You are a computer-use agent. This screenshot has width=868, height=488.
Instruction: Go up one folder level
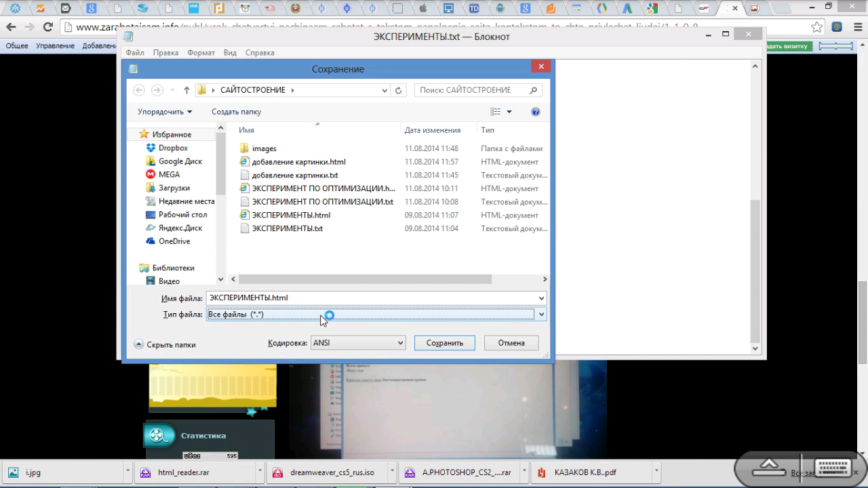pos(186,90)
